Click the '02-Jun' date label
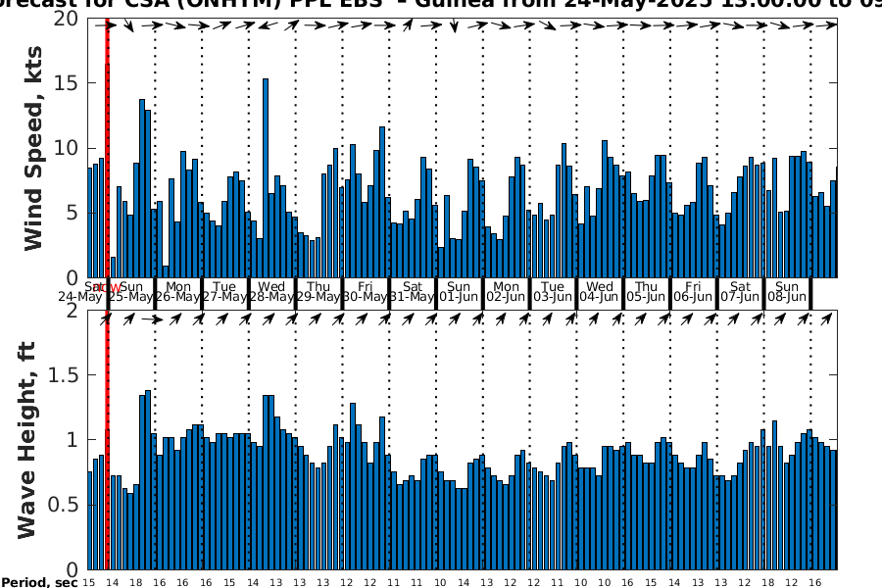 [506, 297]
